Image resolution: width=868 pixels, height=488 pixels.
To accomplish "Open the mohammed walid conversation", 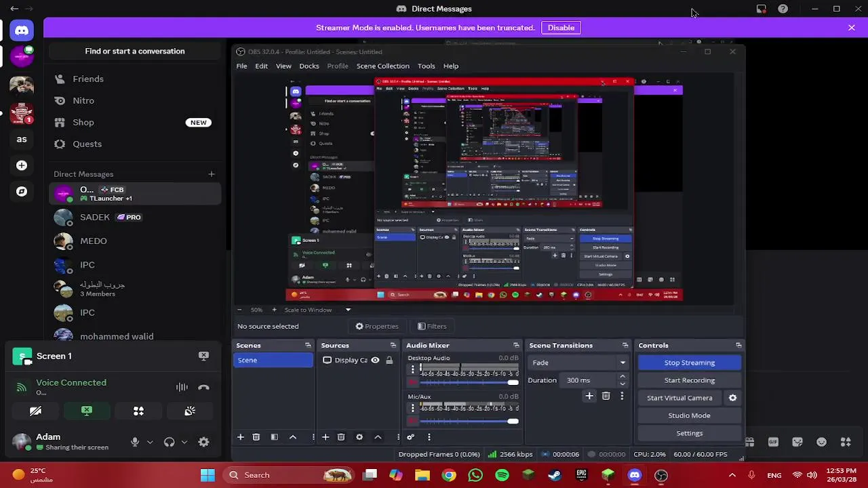I will tap(135, 336).
